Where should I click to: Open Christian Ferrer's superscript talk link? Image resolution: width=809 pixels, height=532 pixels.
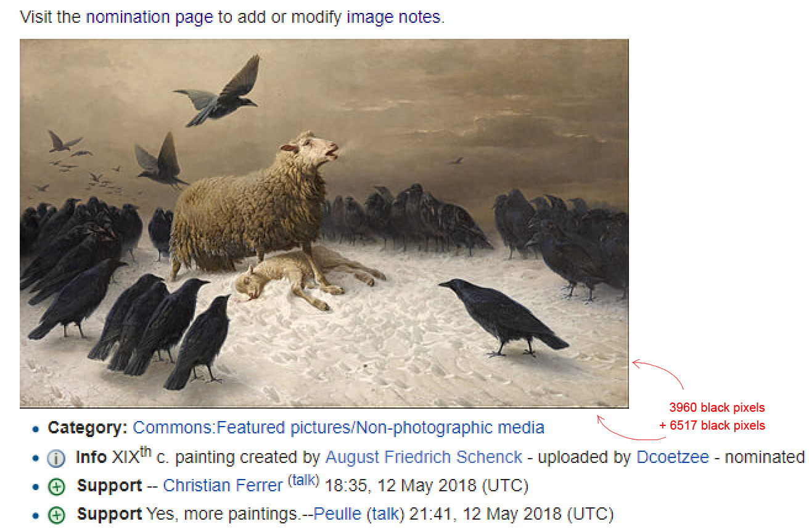[x=303, y=480]
